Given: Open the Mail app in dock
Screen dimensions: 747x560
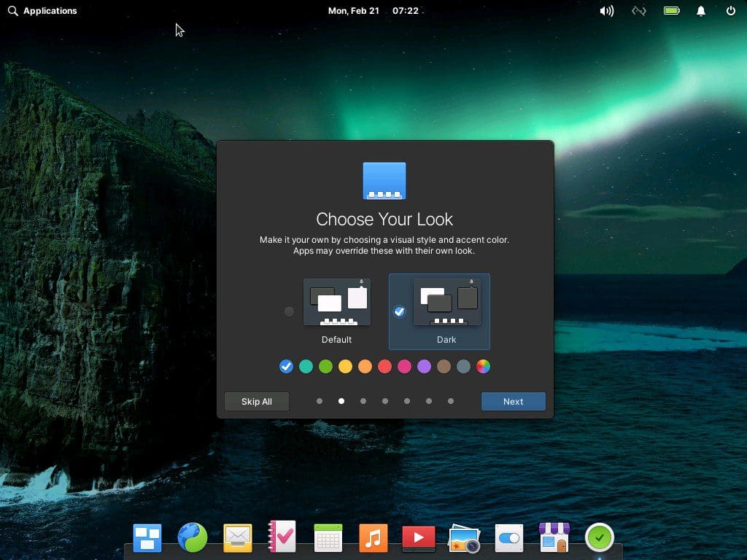Looking at the screenshot, I should (x=238, y=539).
